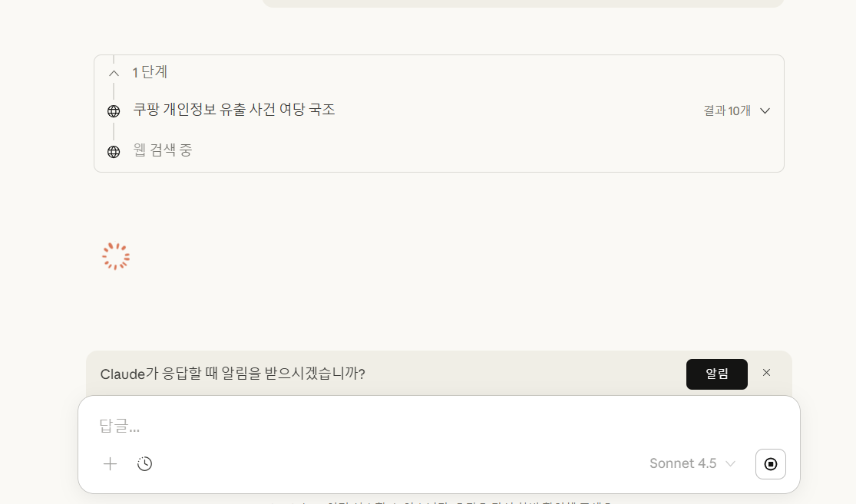Click the orange loading spinner
The width and height of the screenshot is (856, 504).
point(115,255)
